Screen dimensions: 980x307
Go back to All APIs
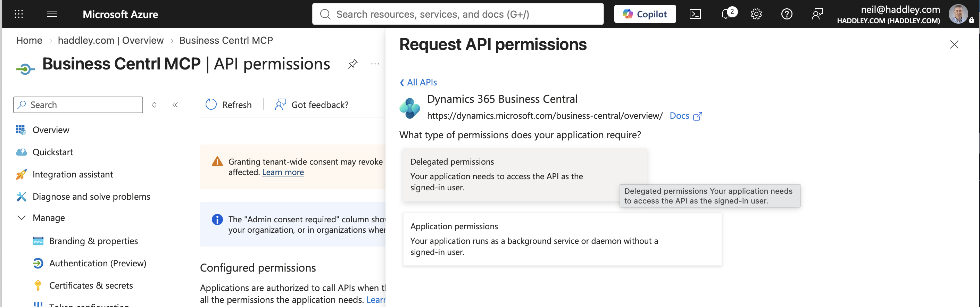[x=418, y=82]
